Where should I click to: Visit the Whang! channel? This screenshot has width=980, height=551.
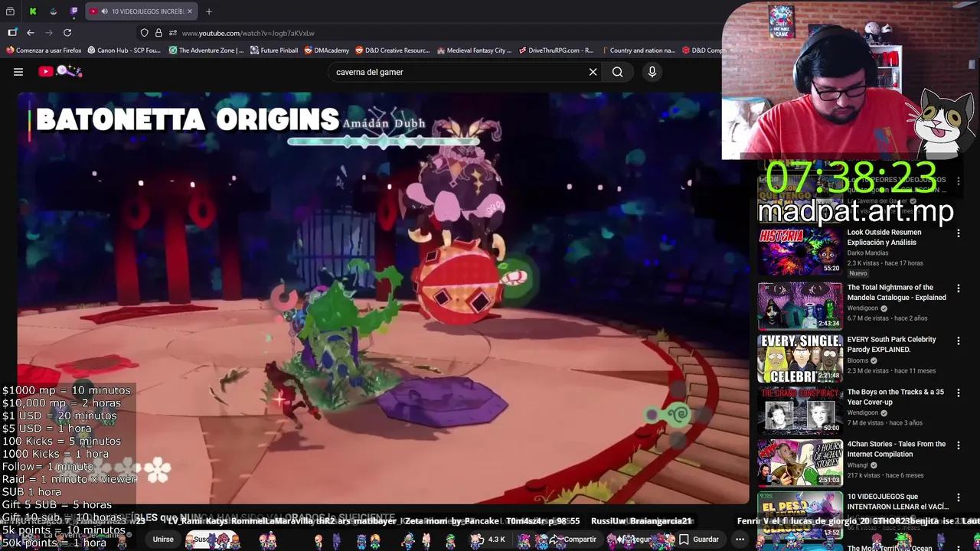[x=857, y=465]
